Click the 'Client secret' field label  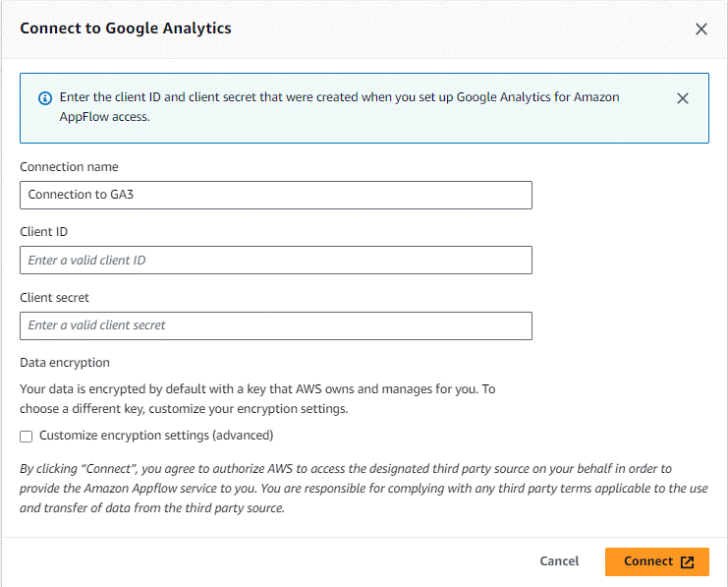(54, 298)
